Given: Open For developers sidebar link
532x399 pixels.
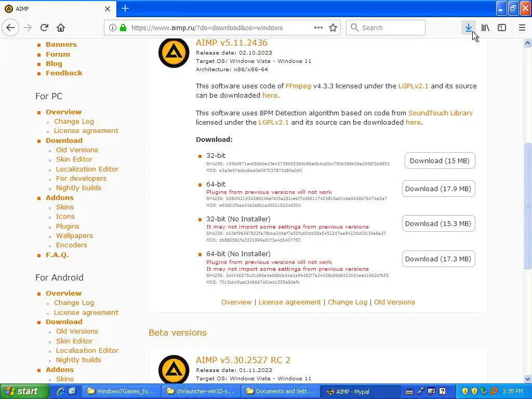Looking at the screenshot, I should [x=81, y=179].
